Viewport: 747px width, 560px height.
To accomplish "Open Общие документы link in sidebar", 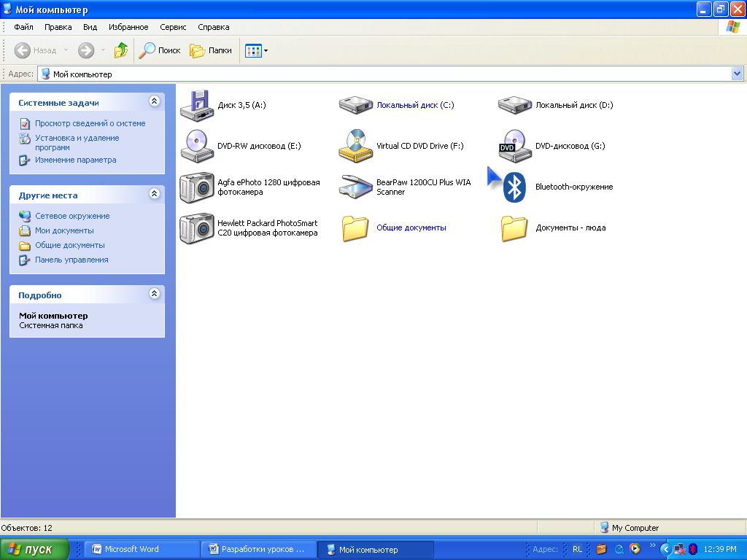I will pos(70,245).
